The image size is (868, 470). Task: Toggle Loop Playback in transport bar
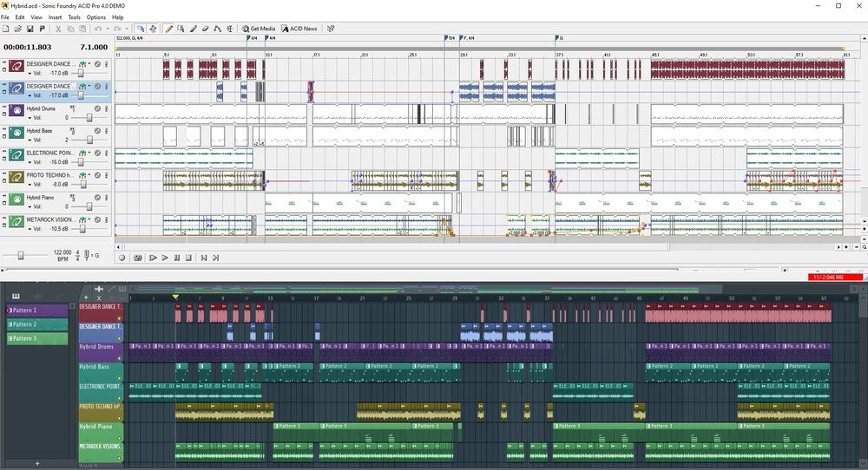pyautogui.click(x=138, y=258)
